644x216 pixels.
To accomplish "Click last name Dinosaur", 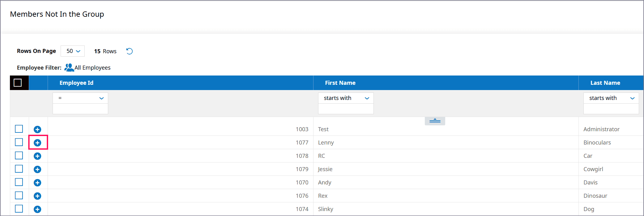I will pyautogui.click(x=595, y=196).
